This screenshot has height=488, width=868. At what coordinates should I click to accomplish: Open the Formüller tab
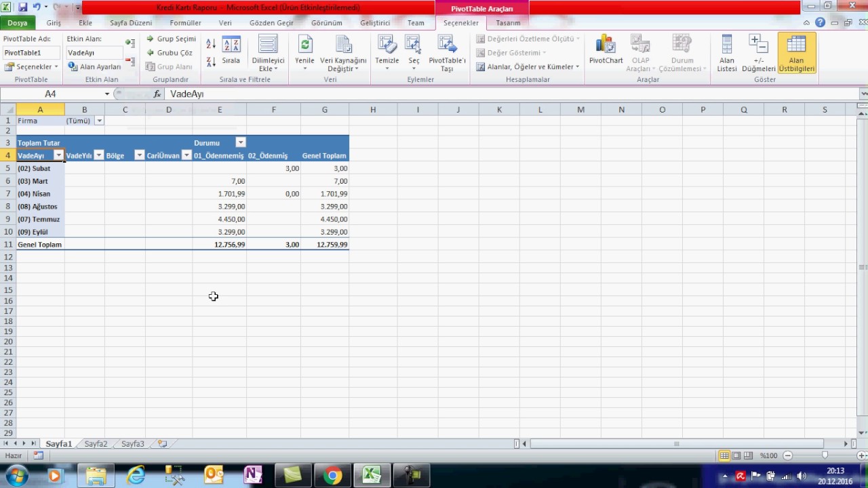(185, 22)
